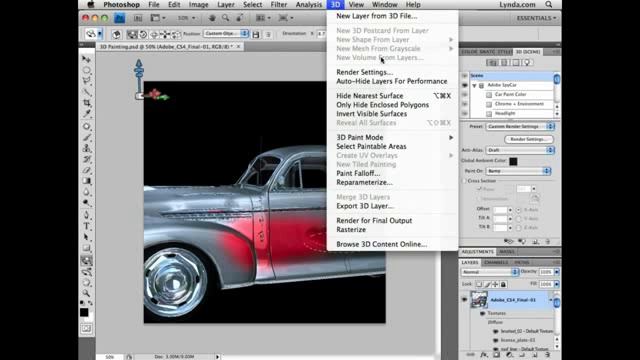
Task: Open the Preset render settings dropdown
Action: point(520,127)
